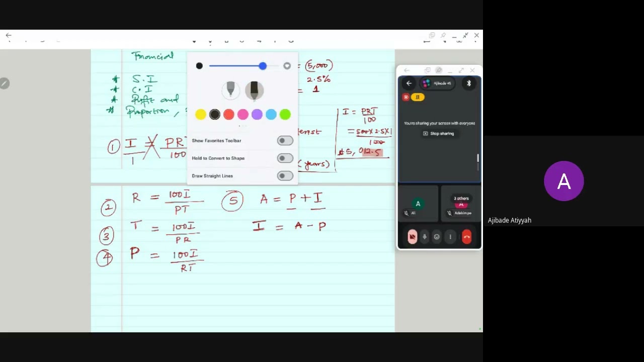
Task: Select the thick marker pen tip
Action: click(x=254, y=90)
